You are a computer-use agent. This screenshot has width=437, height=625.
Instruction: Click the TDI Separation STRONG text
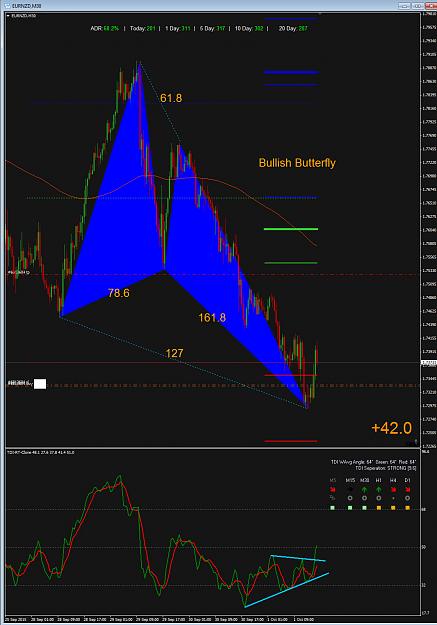(386, 468)
